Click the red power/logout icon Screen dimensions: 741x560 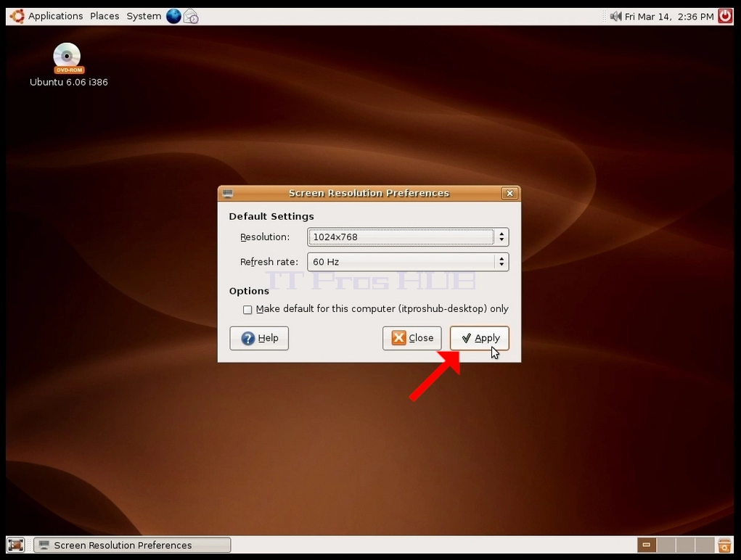(725, 16)
